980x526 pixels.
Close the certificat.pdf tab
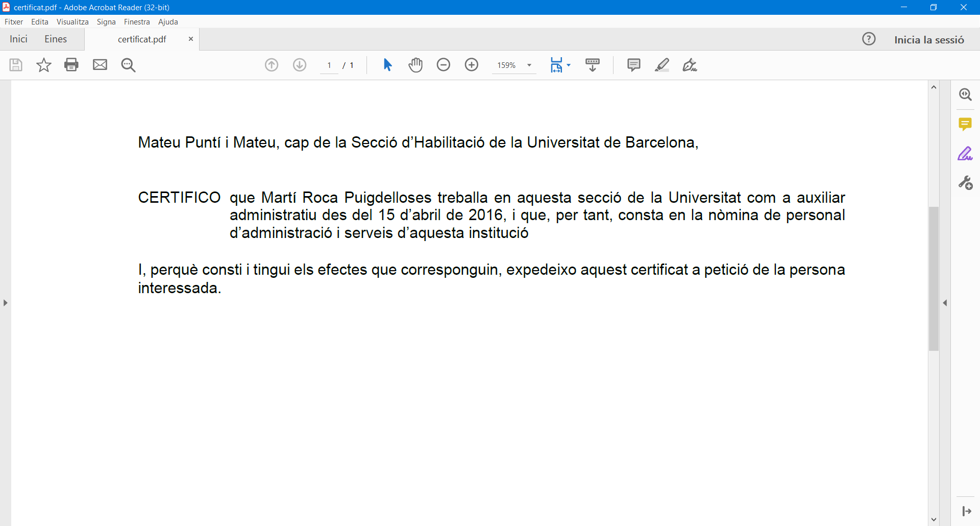tap(191, 39)
